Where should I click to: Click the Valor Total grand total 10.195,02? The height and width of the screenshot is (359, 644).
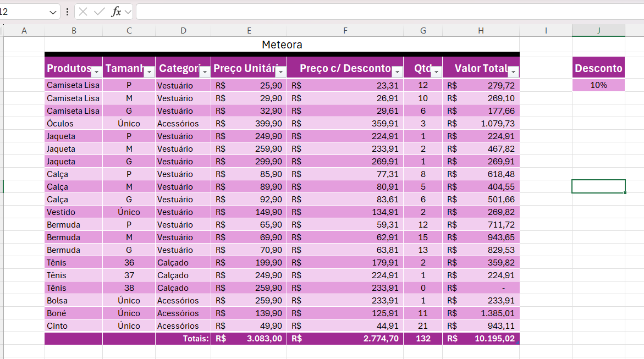[x=481, y=339]
